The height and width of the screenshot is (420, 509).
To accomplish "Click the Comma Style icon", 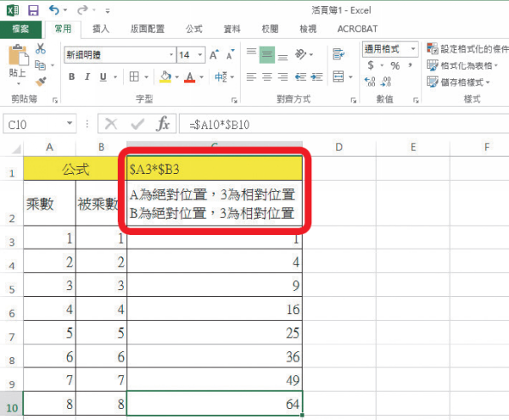I will [411, 65].
